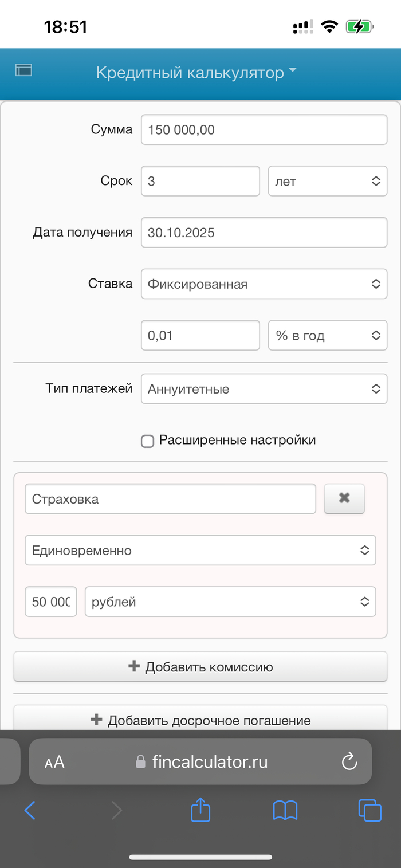Remove the Страховка fee with the X icon
Viewport: 401px width, 868px height.
click(344, 498)
